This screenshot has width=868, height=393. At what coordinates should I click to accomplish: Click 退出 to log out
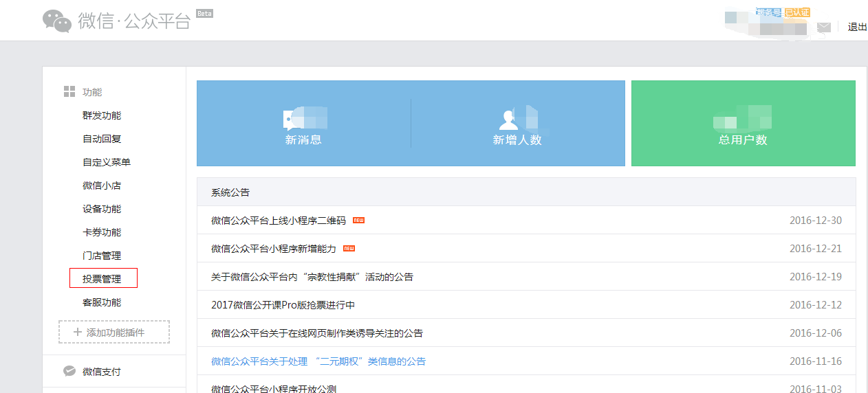click(857, 27)
